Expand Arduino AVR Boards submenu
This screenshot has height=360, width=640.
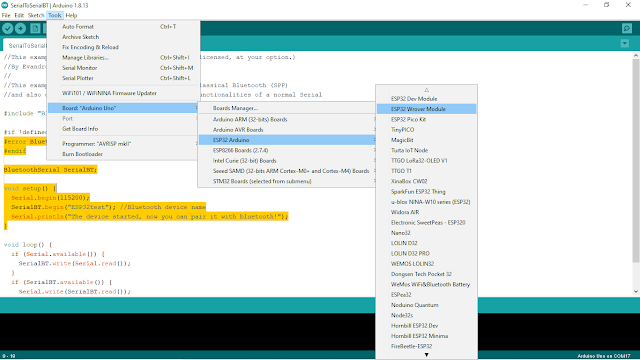tap(287, 130)
